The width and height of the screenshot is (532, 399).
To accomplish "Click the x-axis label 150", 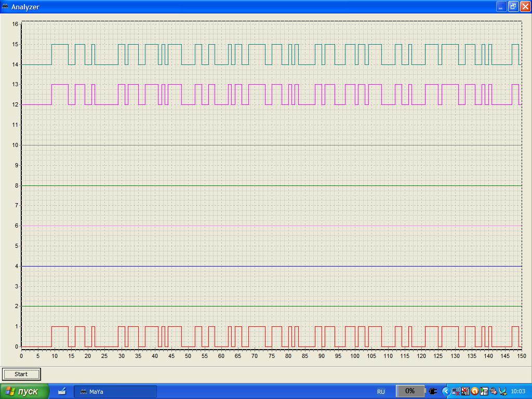I will (x=522, y=356).
